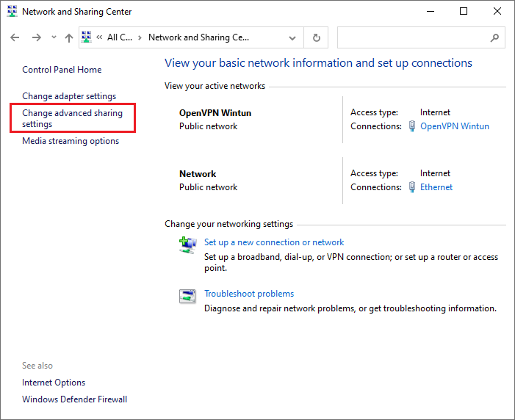Viewport: 515px width, 420px height.
Task: Open the recent locations dropdown arrow
Action: point(54,37)
